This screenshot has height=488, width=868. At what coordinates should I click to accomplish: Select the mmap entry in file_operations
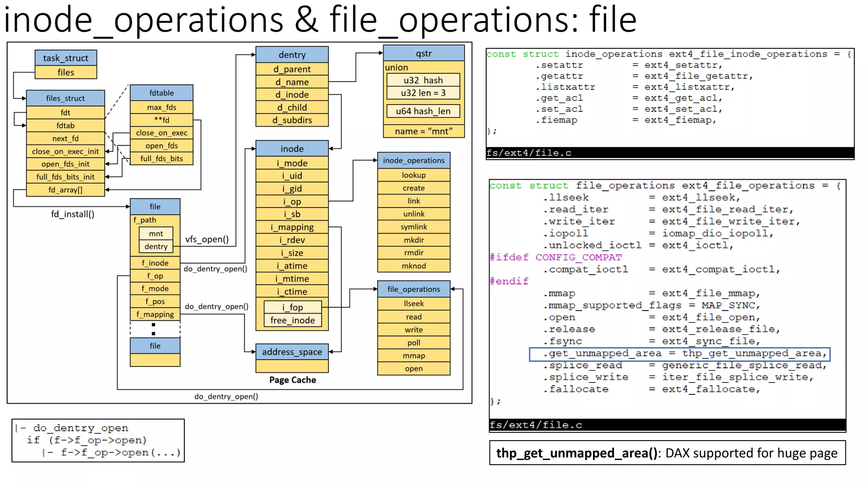click(x=414, y=356)
